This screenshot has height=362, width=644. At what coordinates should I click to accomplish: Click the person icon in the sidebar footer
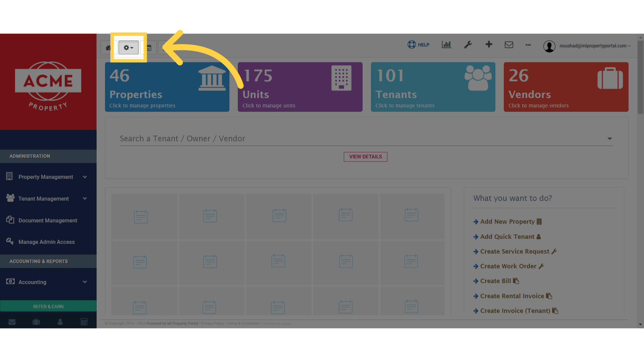(x=60, y=322)
